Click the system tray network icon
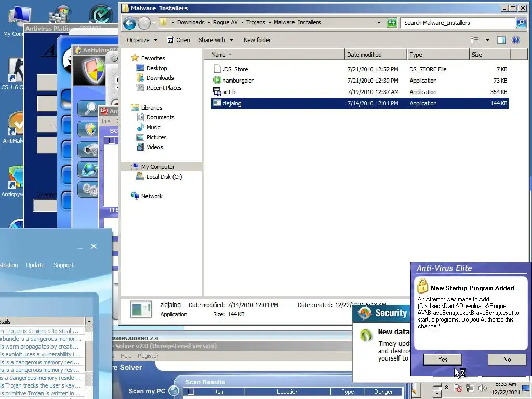The height and width of the screenshot is (399, 532). coord(470,388)
